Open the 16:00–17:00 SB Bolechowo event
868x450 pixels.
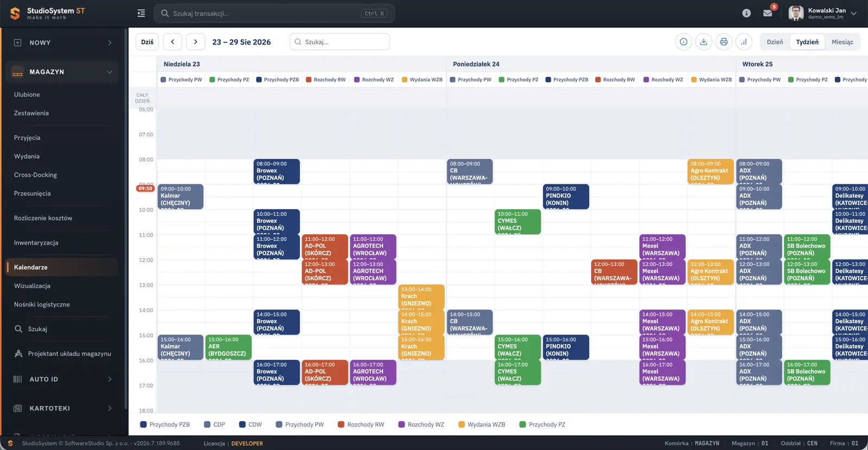coord(807,372)
